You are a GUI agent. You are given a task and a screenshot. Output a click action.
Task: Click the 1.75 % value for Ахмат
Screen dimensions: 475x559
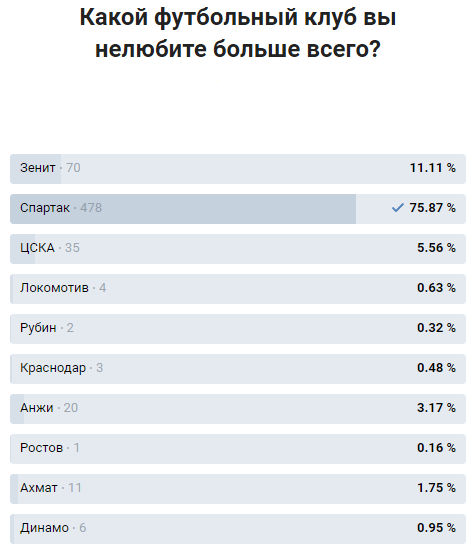(x=436, y=487)
